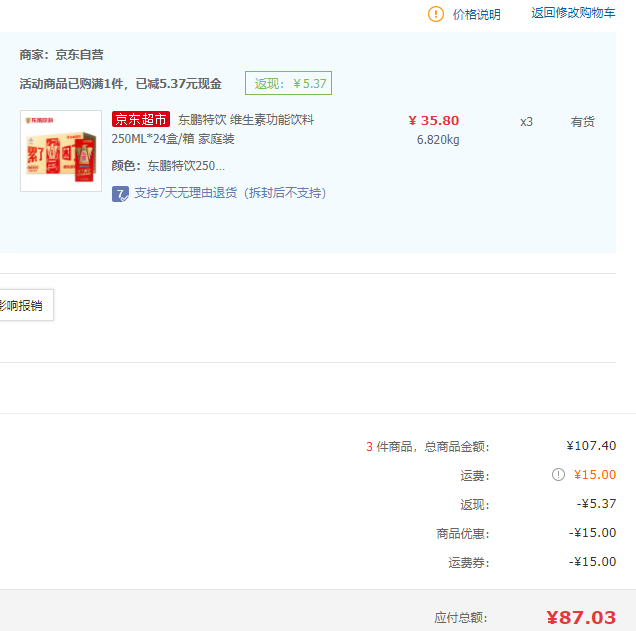Image resolution: width=636 pixels, height=631 pixels.
Task: Click the 有货 stock status text
Action: pyautogui.click(x=582, y=122)
